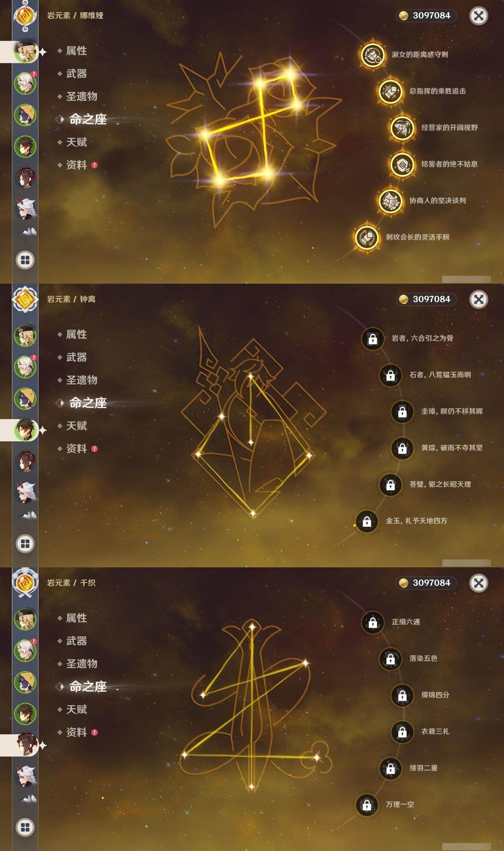Click the 石者,八荒韫玉而明 constellation label
This screenshot has width=504, height=851.
click(440, 375)
